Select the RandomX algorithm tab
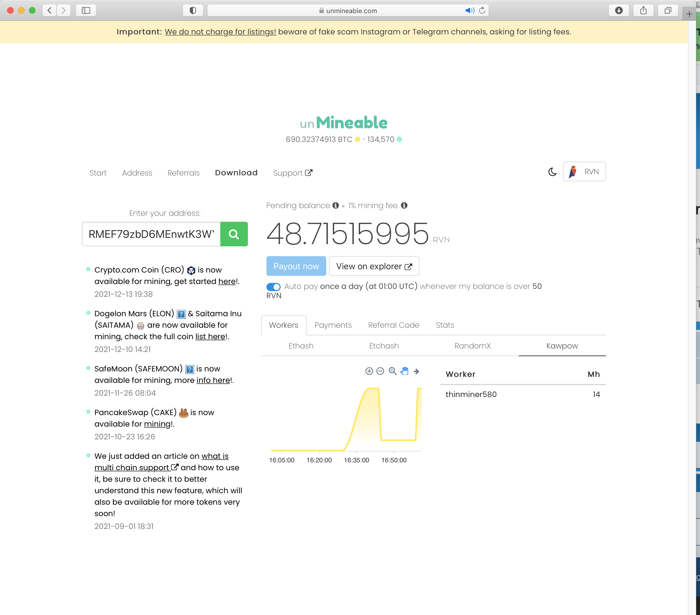Screen dimensions: 700x615 click(x=472, y=346)
